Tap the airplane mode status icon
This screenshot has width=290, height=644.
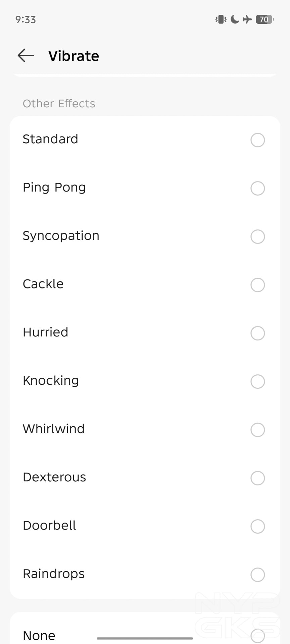(247, 19)
